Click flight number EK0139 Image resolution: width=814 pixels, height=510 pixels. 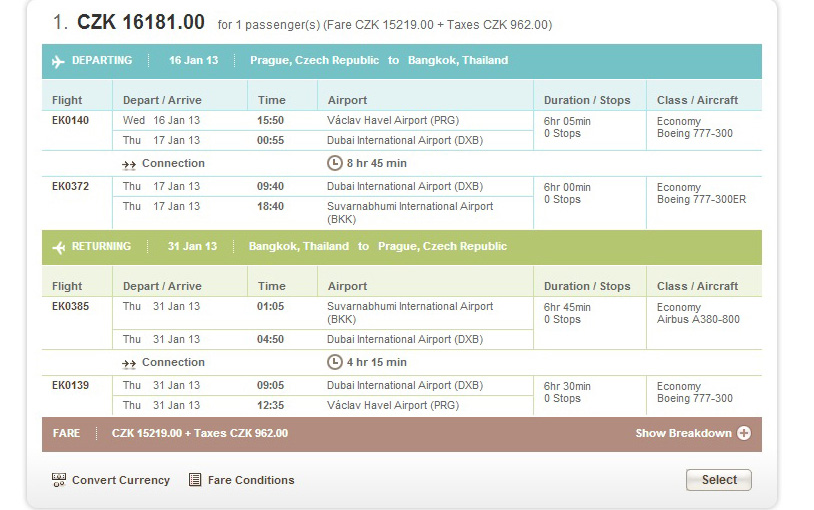[70, 385]
